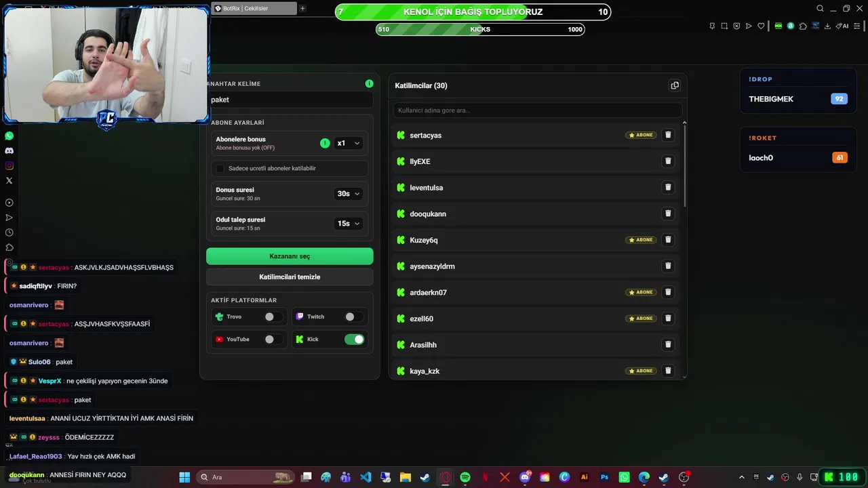
Task: Open Discord in the browser sidebar
Action: coord(9,150)
